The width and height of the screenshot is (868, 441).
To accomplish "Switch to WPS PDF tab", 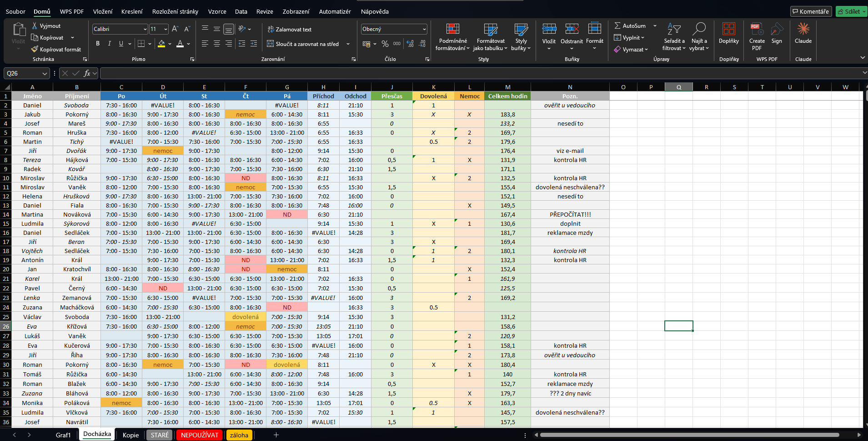I will (72, 11).
